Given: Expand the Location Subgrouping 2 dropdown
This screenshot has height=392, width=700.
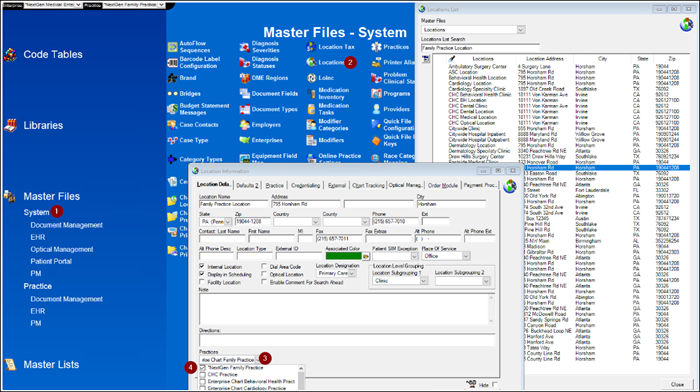Looking at the screenshot, I should coord(486,281).
